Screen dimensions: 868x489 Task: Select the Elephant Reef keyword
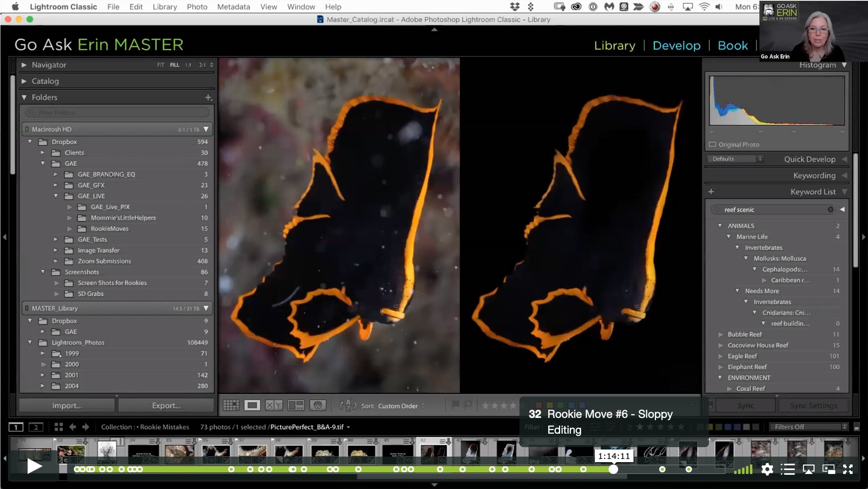pos(747,367)
